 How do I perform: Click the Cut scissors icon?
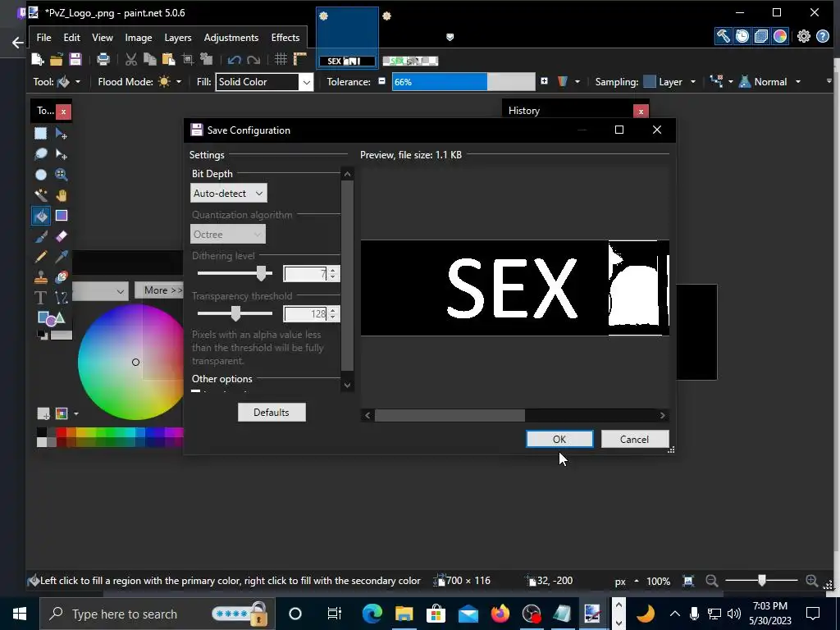pyautogui.click(x=130, y=59)
